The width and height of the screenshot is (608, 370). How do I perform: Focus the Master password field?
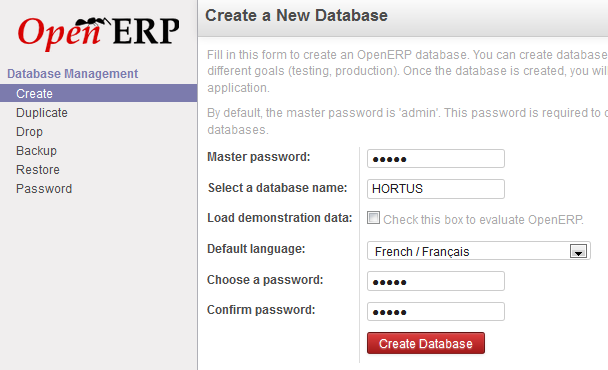436,159
